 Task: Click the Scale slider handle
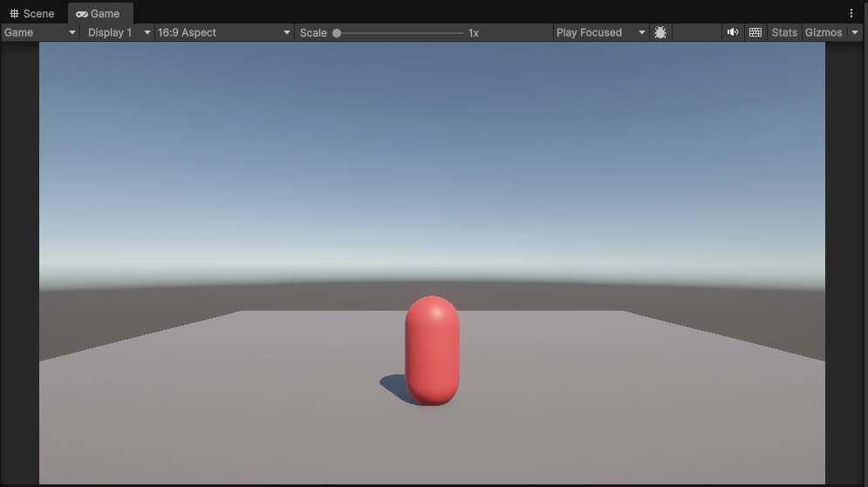tap(337, 33)
